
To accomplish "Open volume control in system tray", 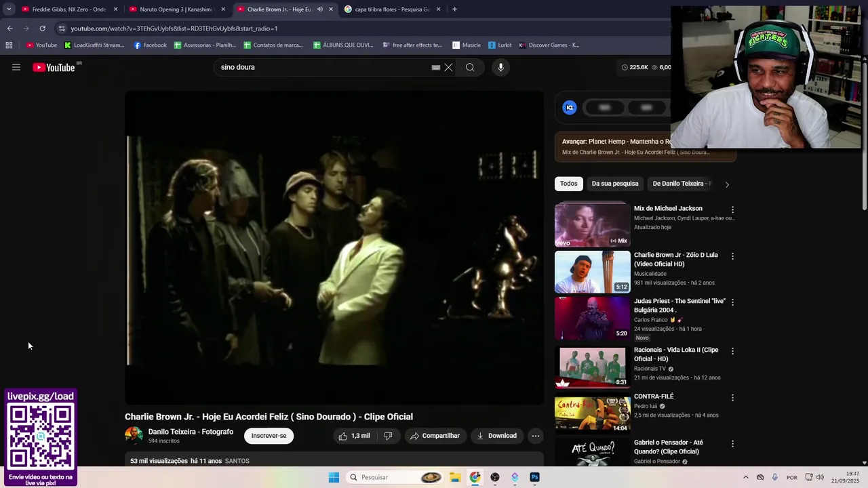I will point(819,477).
